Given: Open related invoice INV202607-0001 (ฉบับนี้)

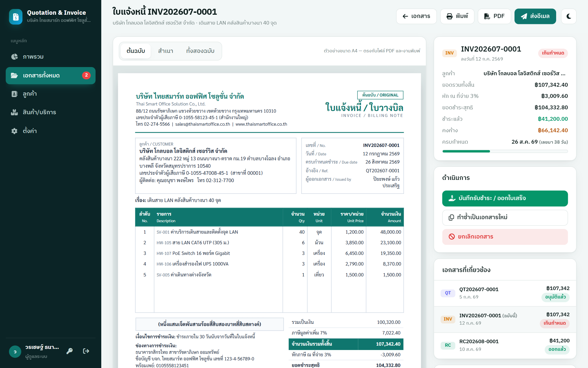Looking at the screenshot, I should (x=505, y=319).
